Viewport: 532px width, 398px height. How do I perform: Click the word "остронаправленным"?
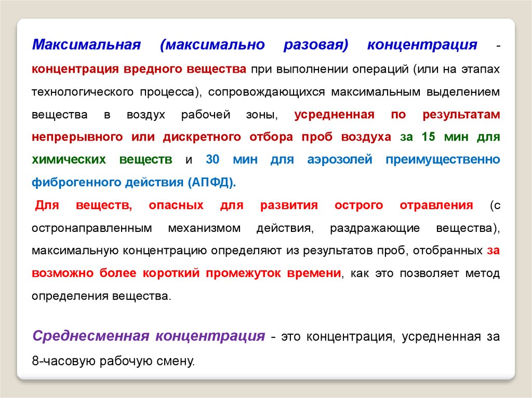click(x=92, y=228)
